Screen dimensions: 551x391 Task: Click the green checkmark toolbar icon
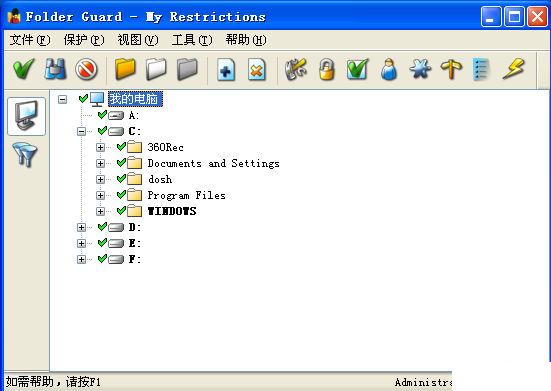(23, 69)
